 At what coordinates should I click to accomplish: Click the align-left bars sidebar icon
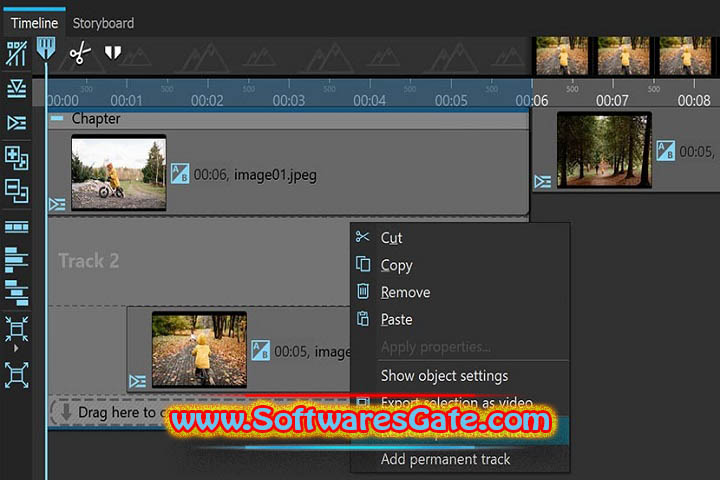point(17,260)
